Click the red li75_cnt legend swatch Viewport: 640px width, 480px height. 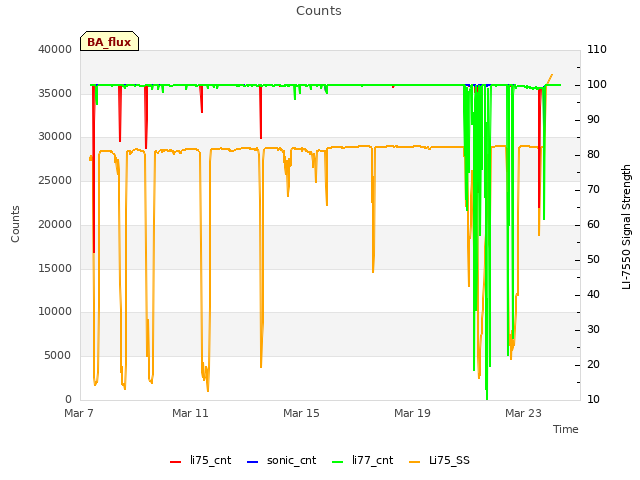tap(176, 462)
